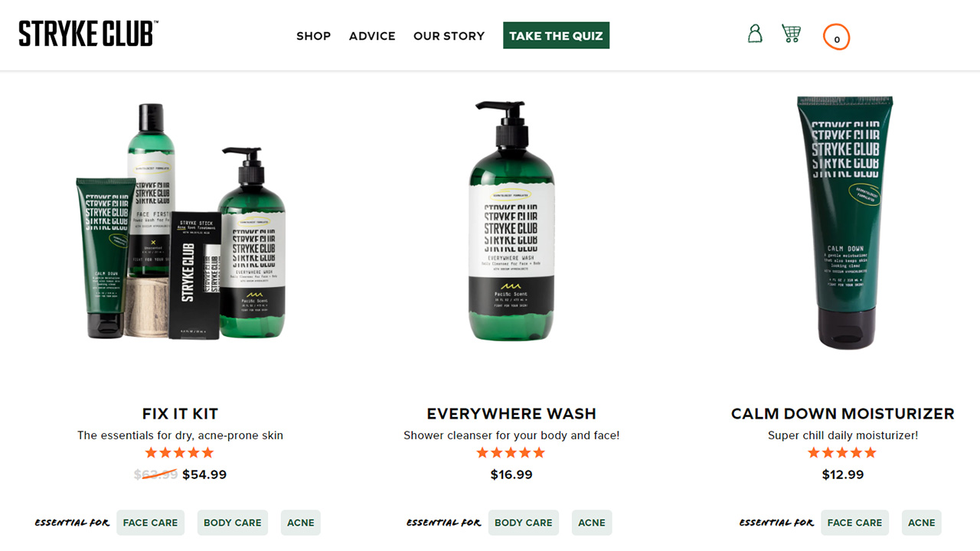Click the Fix It Kit title link

pos(180,414)
